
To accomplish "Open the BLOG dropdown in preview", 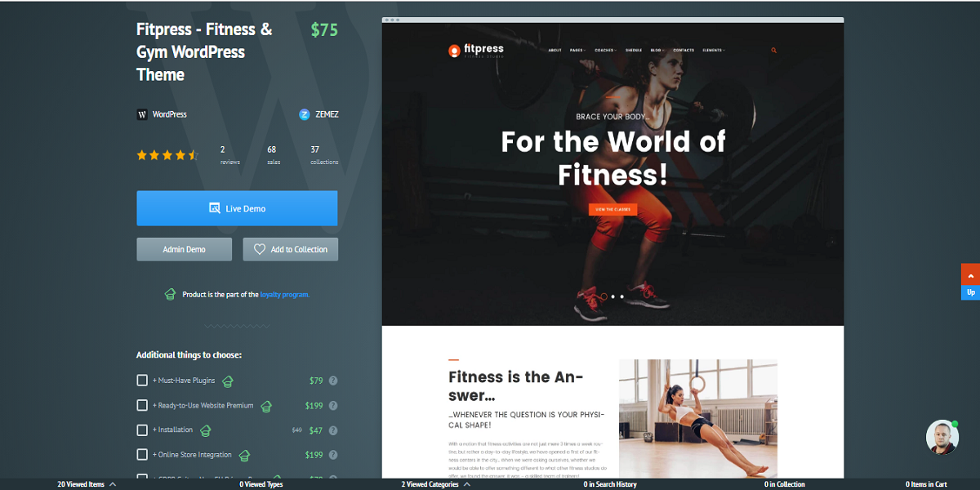I will (x=657, y=51).
